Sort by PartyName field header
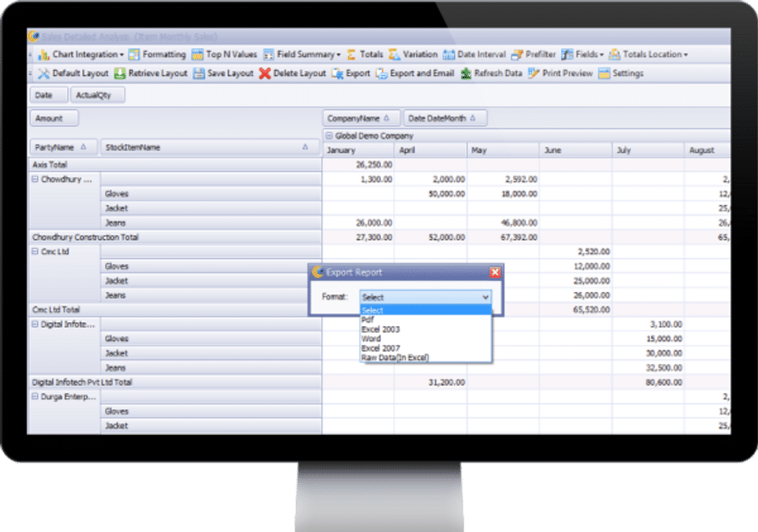This screenshot has height=532, width=758. (x=64, y=148)
